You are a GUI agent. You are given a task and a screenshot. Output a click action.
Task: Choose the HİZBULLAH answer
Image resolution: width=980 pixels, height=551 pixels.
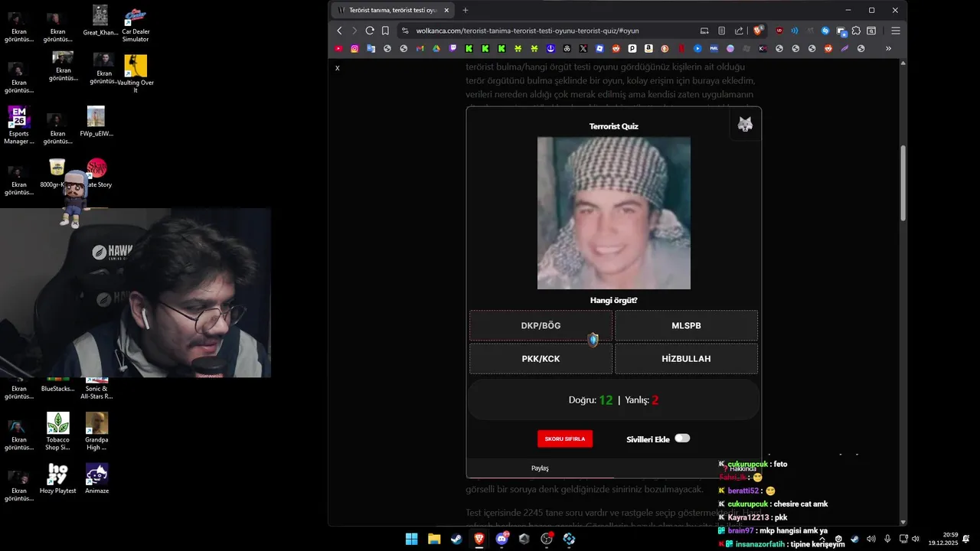[686, 358]
